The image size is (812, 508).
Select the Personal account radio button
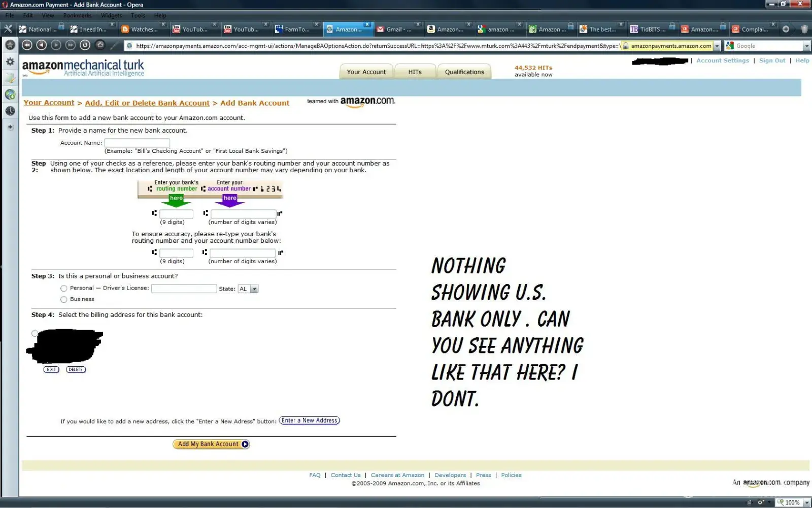[x=64, y=289]
